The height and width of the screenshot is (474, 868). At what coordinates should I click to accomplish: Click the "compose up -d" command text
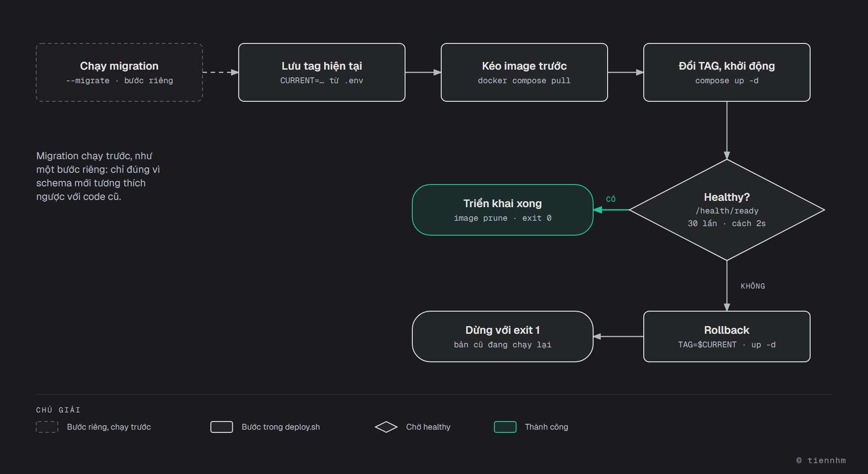point(727,81)
